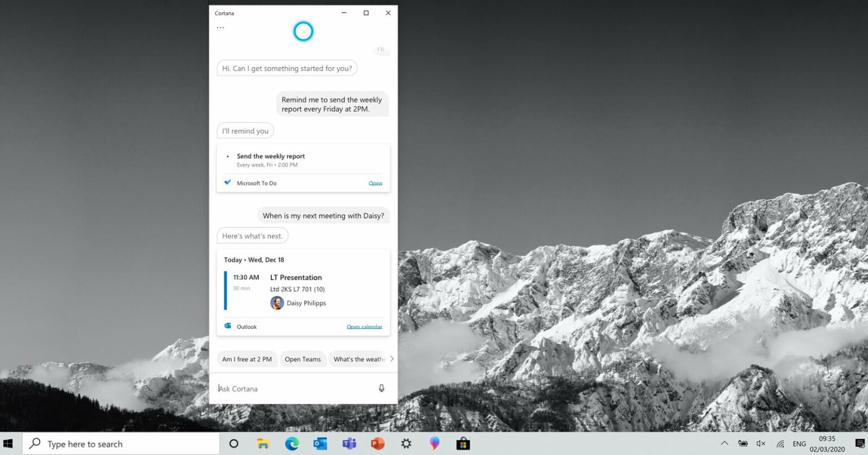Click the Open calendar link

pos(364,326)
